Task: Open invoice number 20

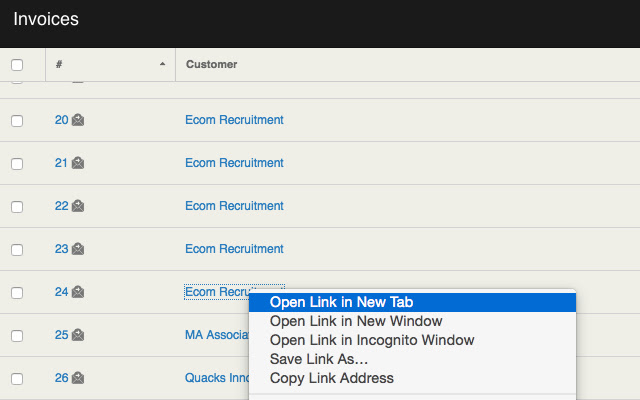Action: [x=62, y=120]
